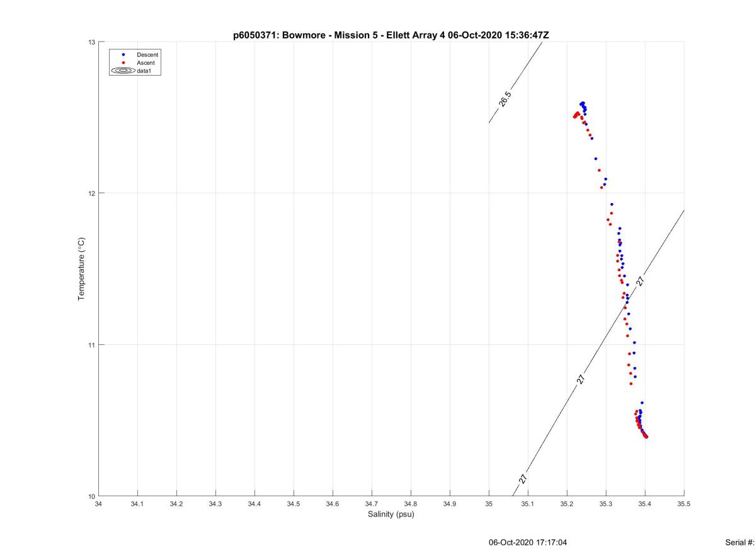Click the x-axis tick label '35.5'
The image size is (756, 558).
pos(684,504)
